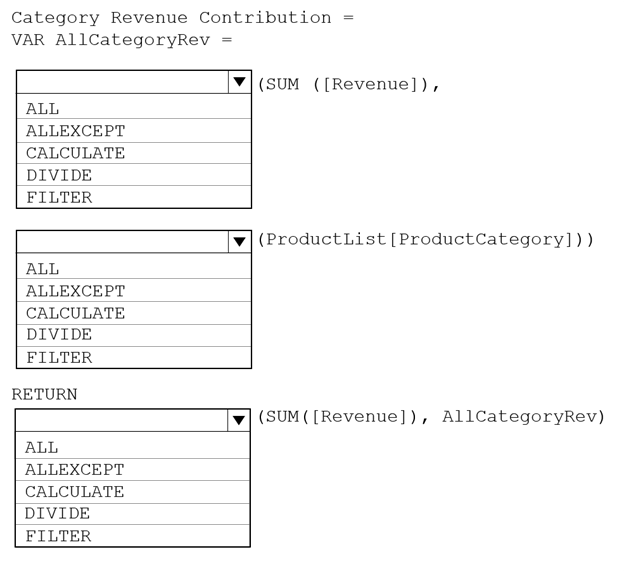Select CALCULATE in the first dropdown list
624x571 pixels.
tap(134, 153)
